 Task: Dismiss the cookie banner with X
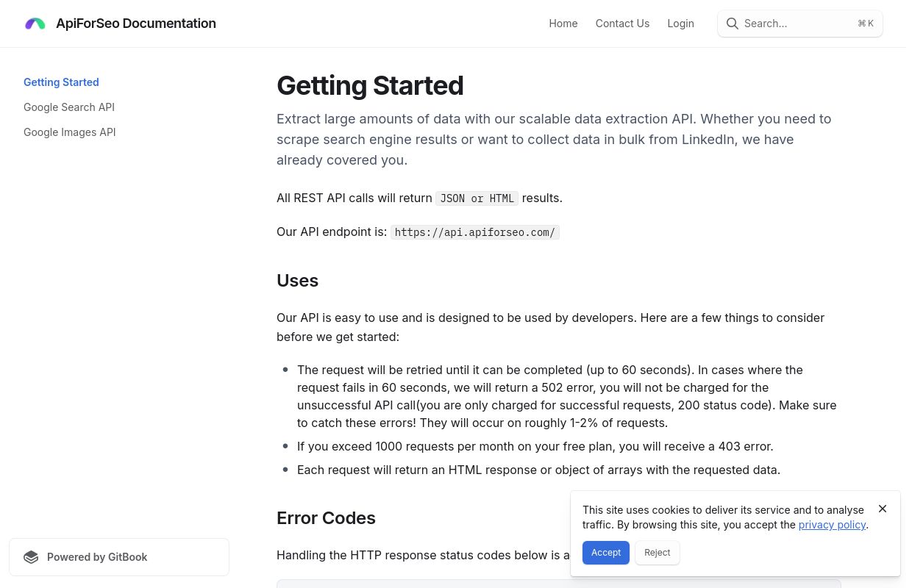[x=883, y=509]
